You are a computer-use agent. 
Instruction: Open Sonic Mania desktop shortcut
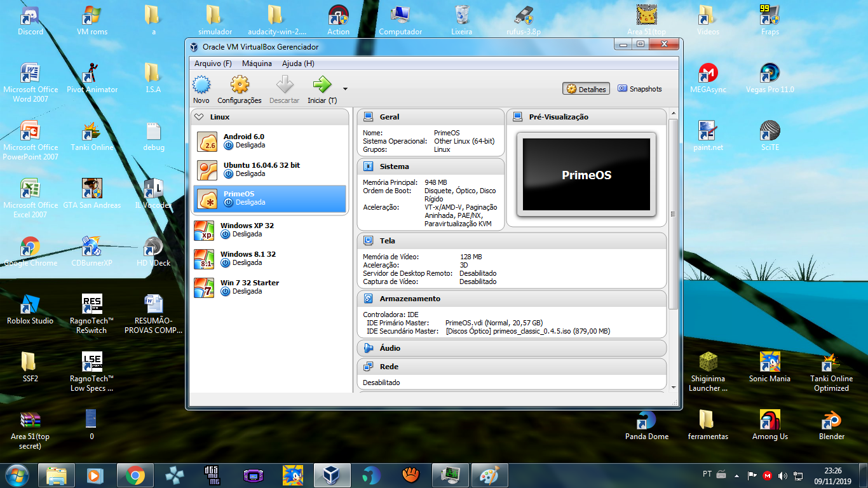coord(770,367)
